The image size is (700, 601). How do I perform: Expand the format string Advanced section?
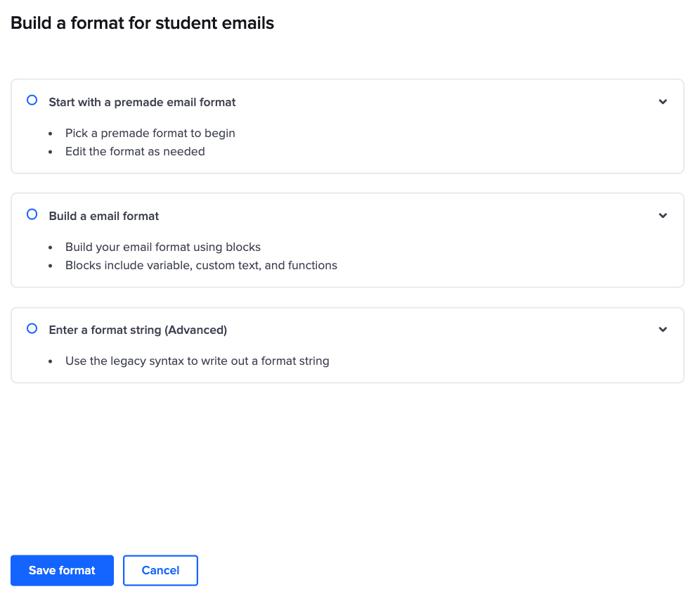click(662, 329)
